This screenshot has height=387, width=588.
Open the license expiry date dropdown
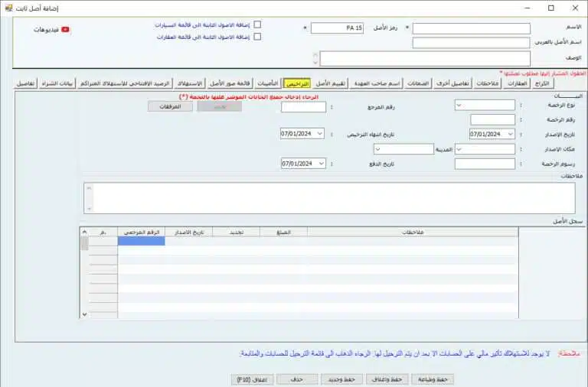(x=320, y=134)
